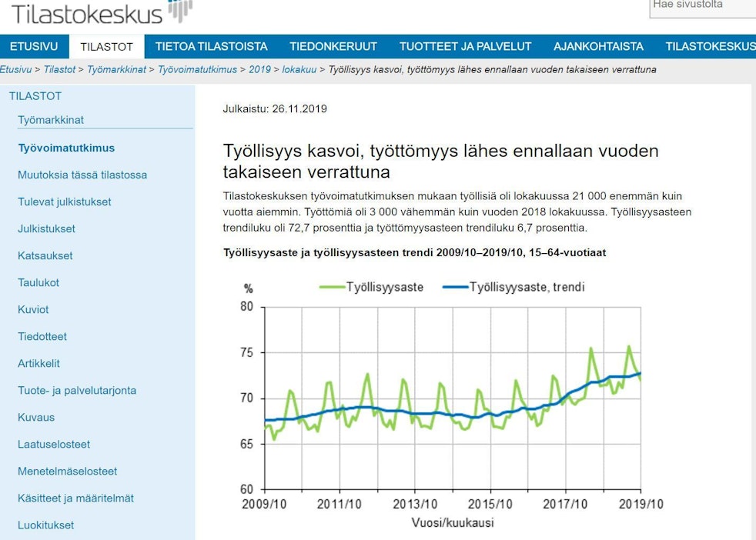Select the TILASTOT navigation tab
756x540 pixels.
pos(107,46)
